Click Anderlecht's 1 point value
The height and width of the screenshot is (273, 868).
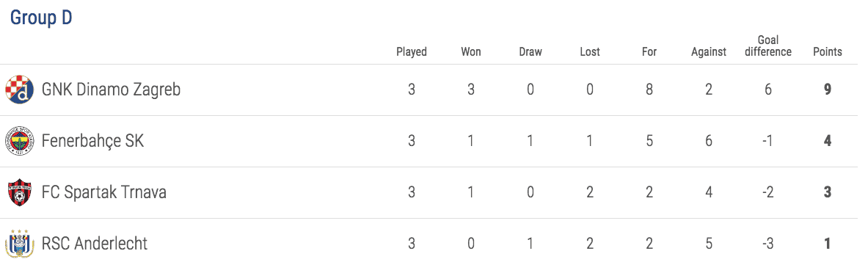(x=828, y=244)
